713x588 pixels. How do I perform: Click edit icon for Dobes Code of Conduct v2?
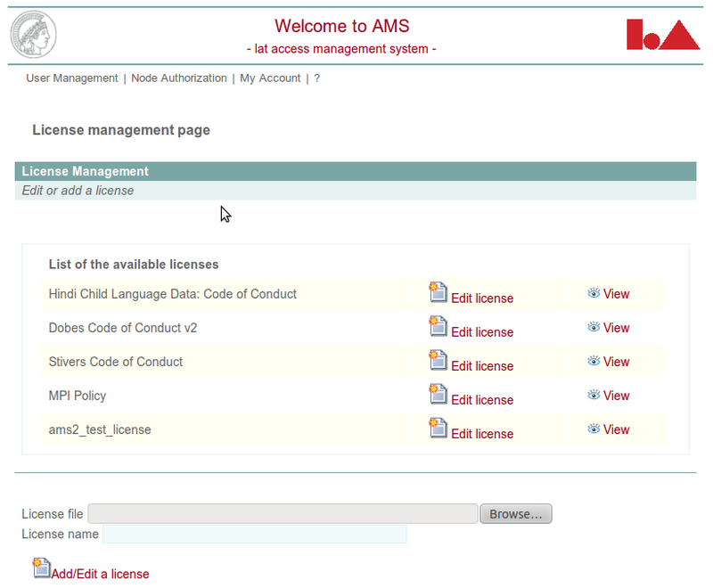(438, 326)
